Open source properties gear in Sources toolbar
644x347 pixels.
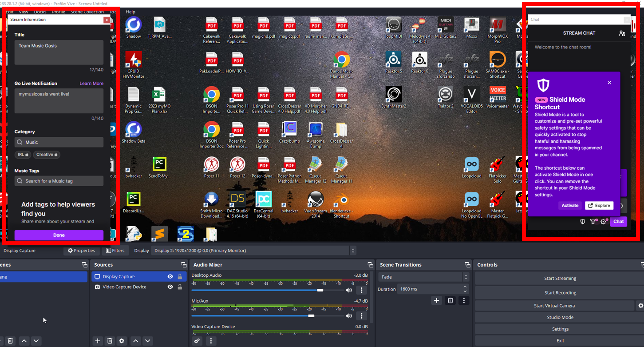coord(122,341)
